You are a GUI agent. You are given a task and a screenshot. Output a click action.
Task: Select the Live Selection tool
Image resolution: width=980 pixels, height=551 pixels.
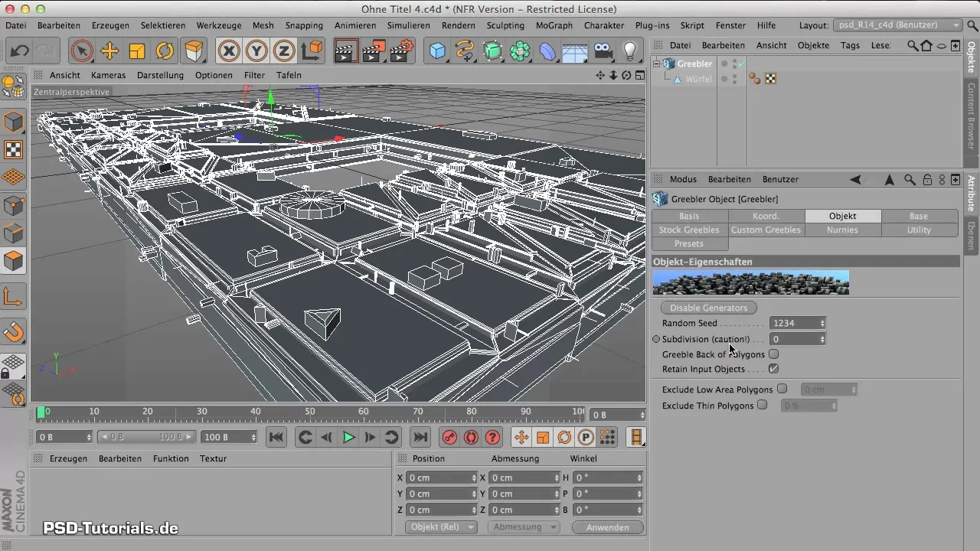81,51
